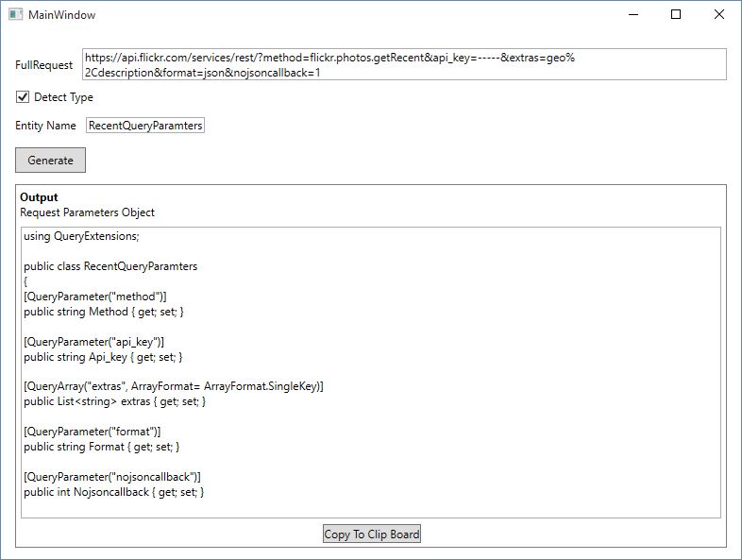This screenshot has height=560, width=742.
Task: Click the [QueryParameter("method")] line
Action: click(x=95, y=297)
